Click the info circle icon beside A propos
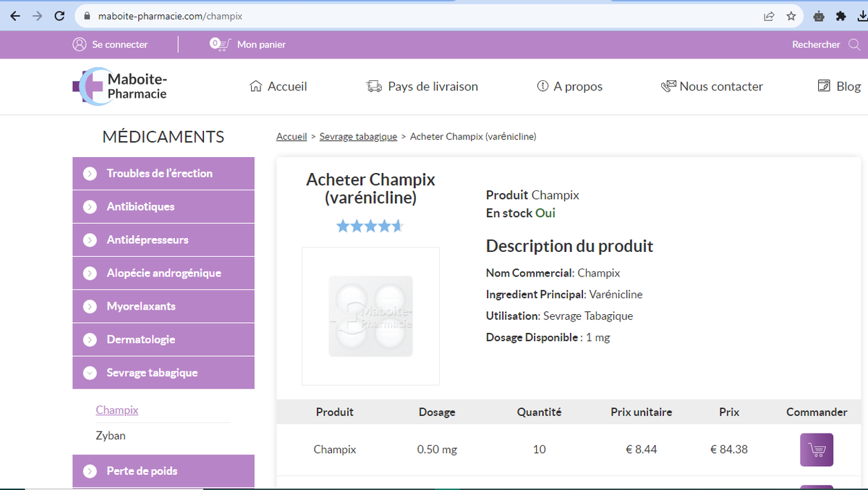Image resolution: width=868 pixels, height=490 pixels. click(542, 86)
